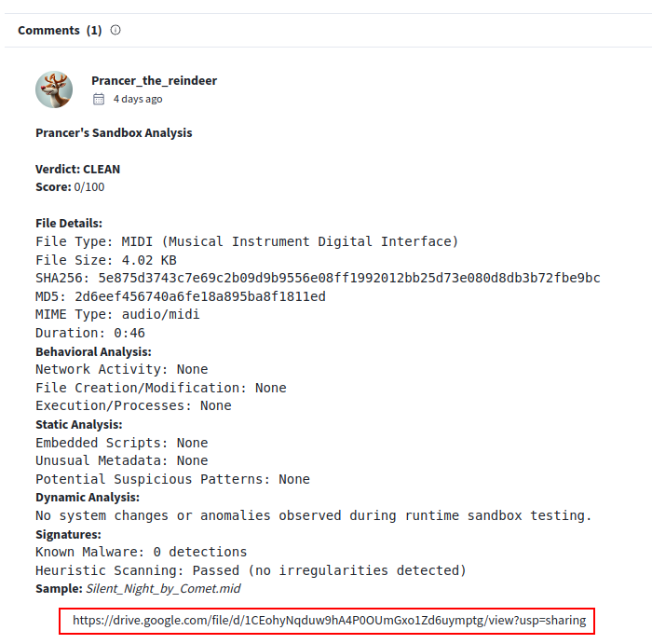Screen dimensions: 652x644
Task: Click the Duration 0:46 line
Action: click(90, 333)
